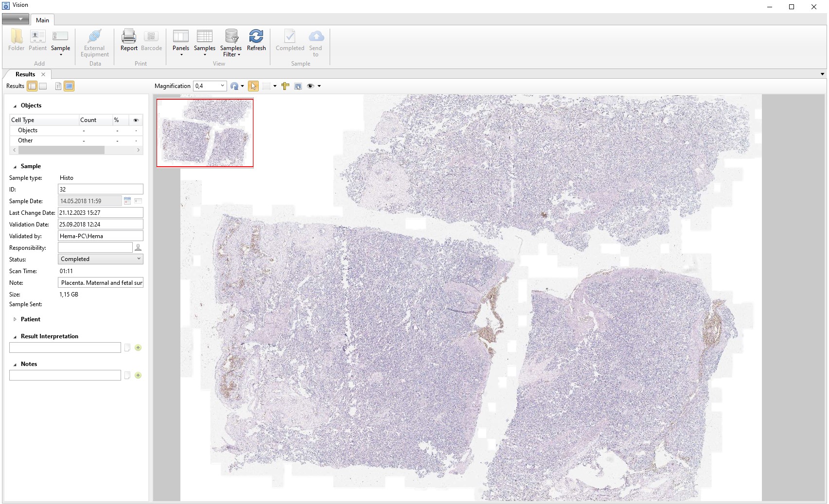Click the Report printer icon
The image size is (829, 504).
pyautogui.click(x=129, y=37)
